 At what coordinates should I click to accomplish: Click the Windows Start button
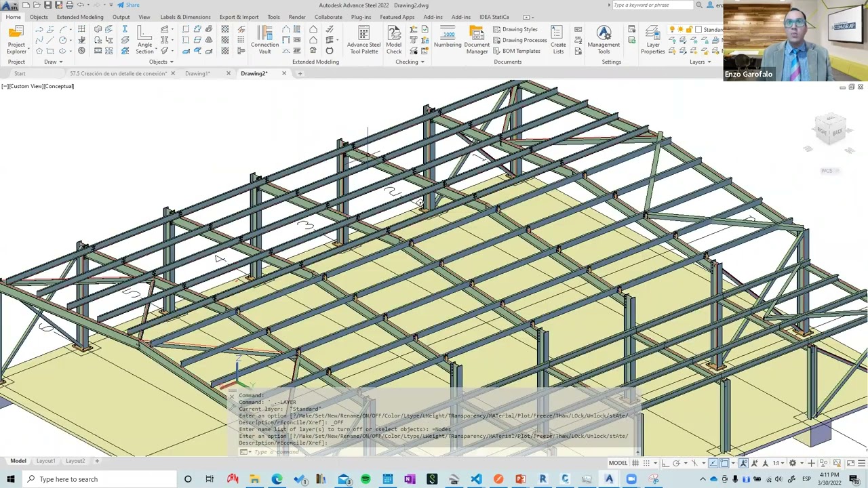click(10, 479)
